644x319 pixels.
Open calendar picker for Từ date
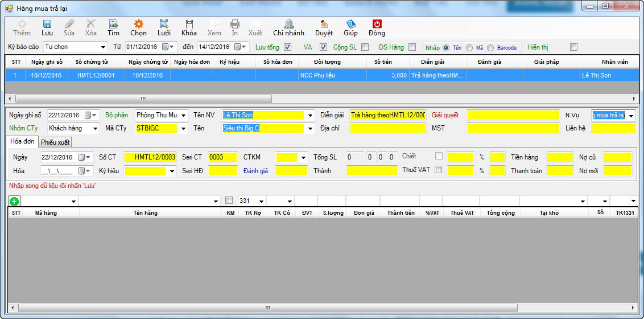[x=168, y=47]
